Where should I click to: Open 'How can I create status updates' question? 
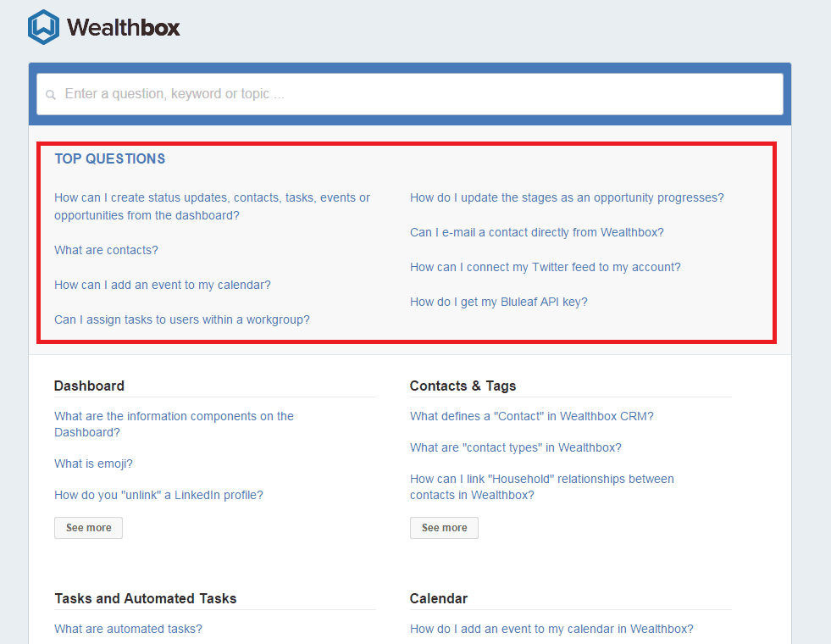coord(212,206)
